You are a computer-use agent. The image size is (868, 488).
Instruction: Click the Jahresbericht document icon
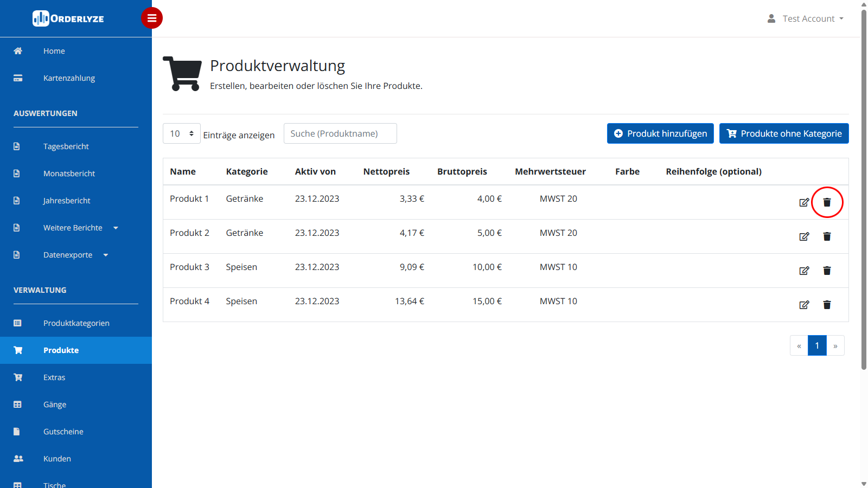click(16, 201)
